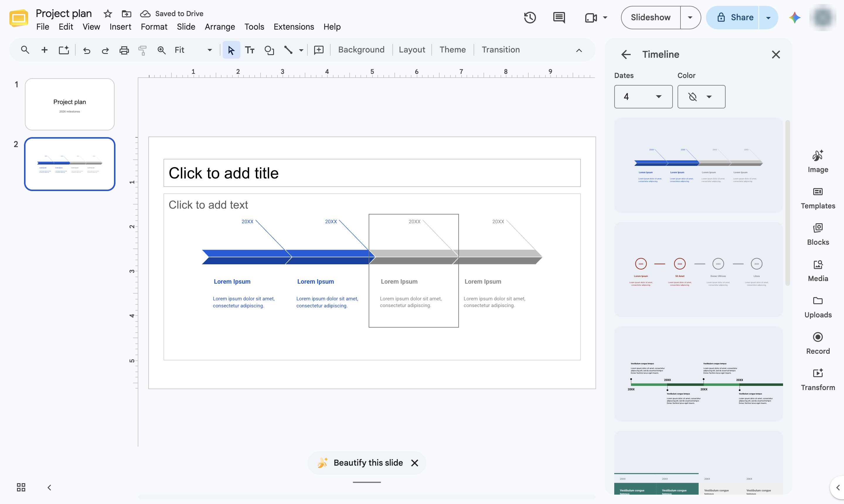Open the Fit zoom level dropdown
The height and width of the screenshot is (504, 844).
tap(193, 50)
